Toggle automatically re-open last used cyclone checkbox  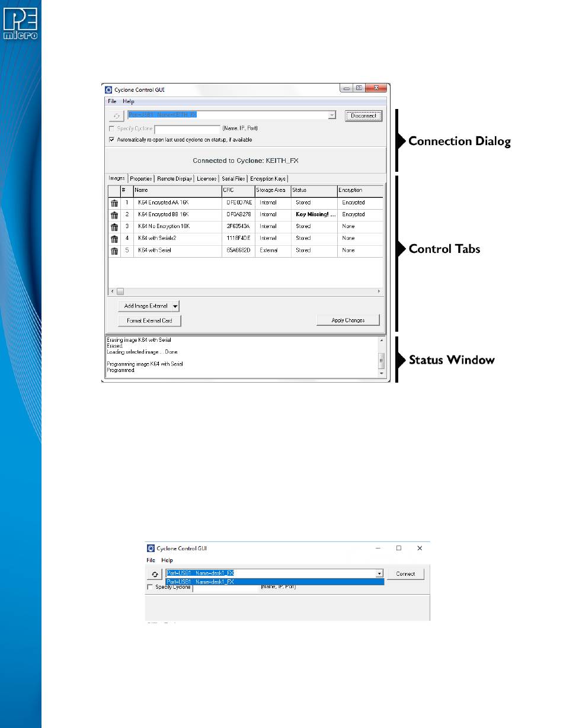(111, 140)
